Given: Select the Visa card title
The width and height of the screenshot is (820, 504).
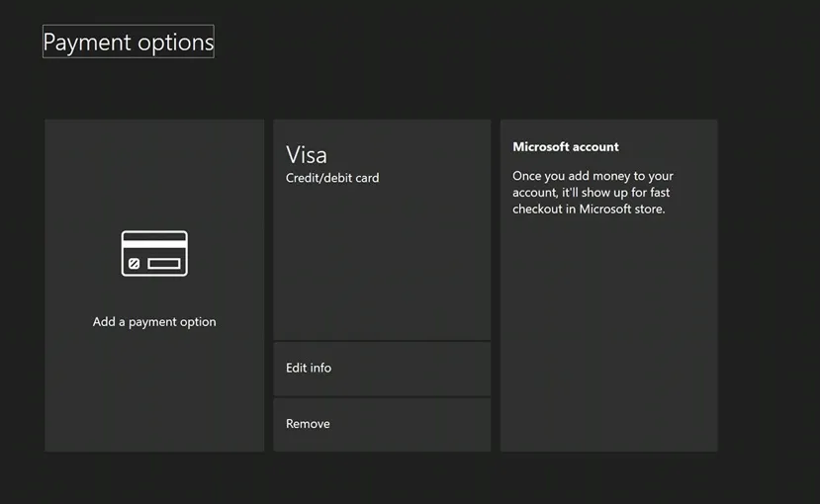Looking at the screenshot, I should (x=307, y=154).
